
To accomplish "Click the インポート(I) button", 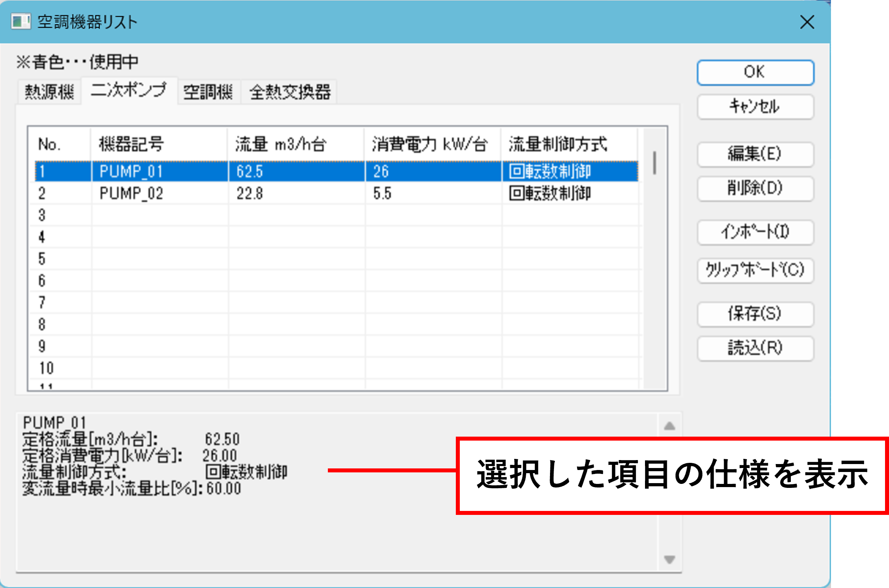I will point(755,232).
